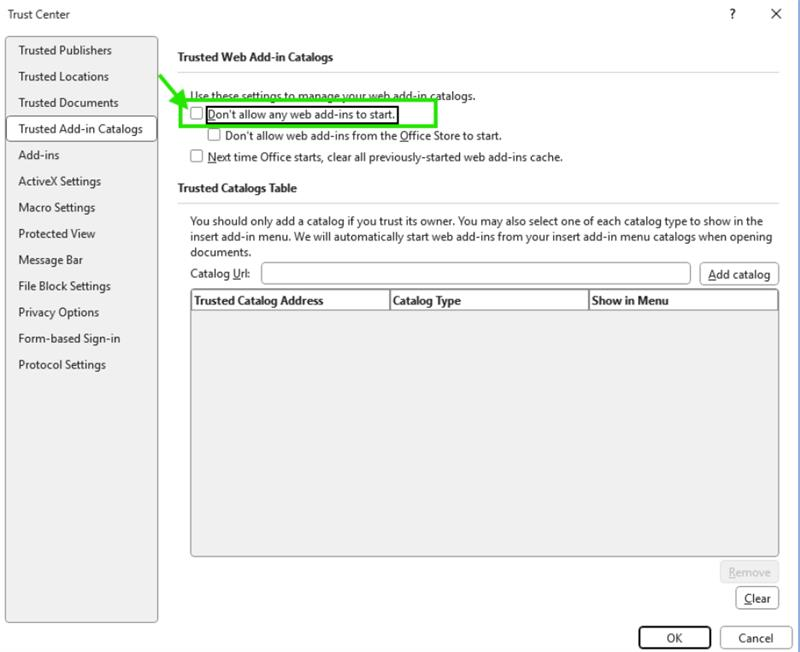Open Trusted Documents settings
The image size is (800, 652).
point(64,102)
